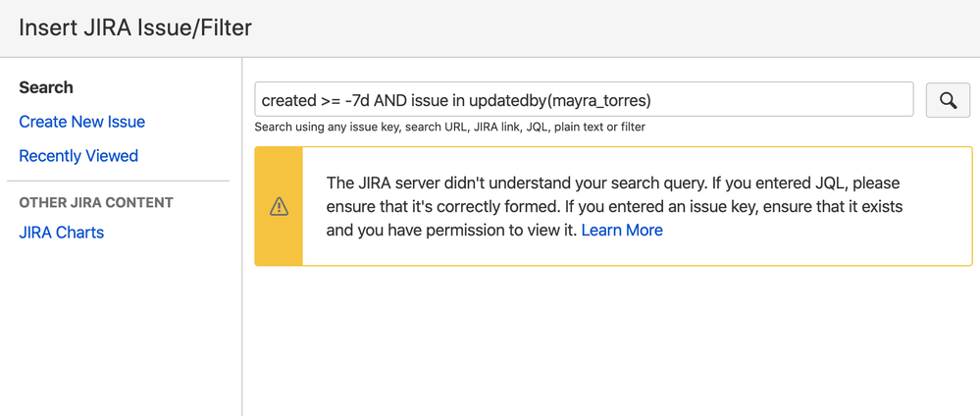Open Create New Issue in the sidebar
This screenshot has width=980, height=416.
point(81,122)
